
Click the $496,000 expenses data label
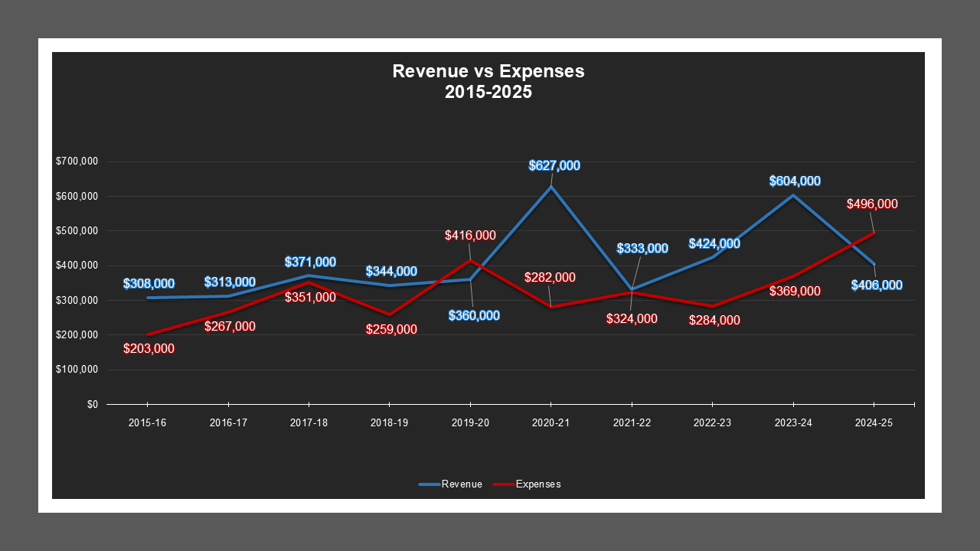click(872, 204)
